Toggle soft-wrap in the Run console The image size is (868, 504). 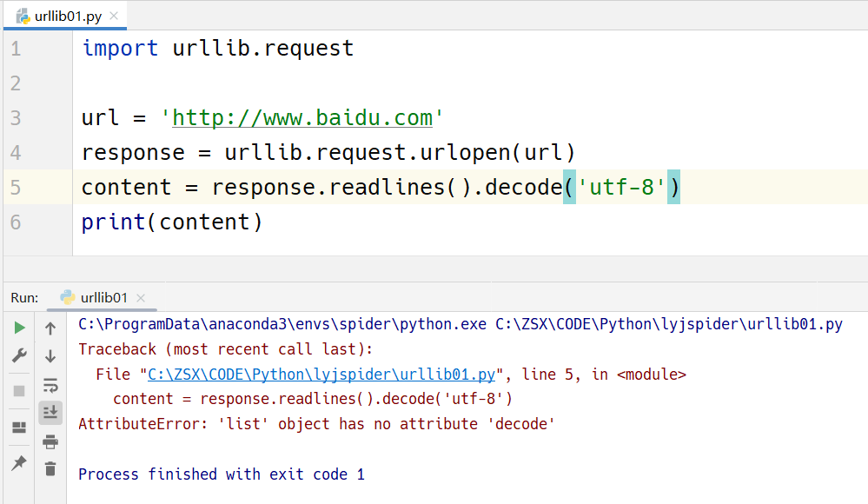50,385
